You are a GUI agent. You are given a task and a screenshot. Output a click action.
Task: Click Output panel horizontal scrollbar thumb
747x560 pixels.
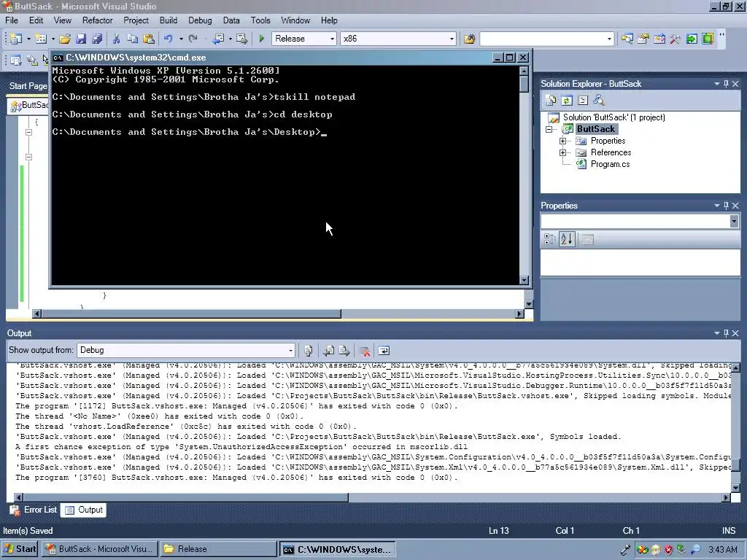[186, 497]
